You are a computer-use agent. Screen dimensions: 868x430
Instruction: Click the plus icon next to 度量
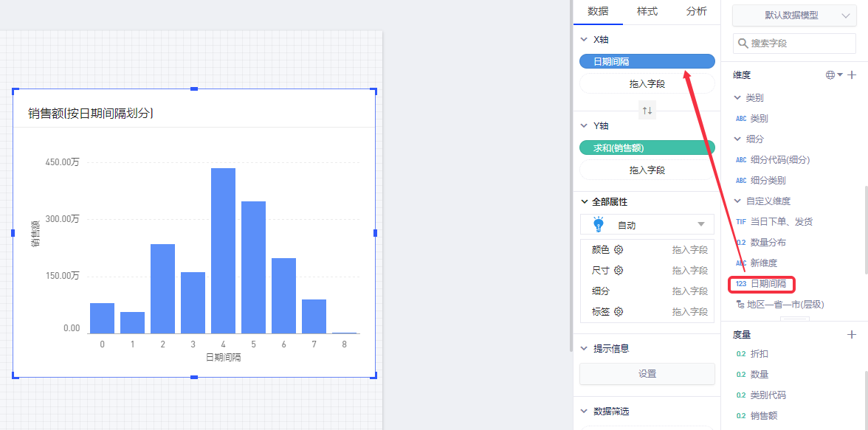852,335
